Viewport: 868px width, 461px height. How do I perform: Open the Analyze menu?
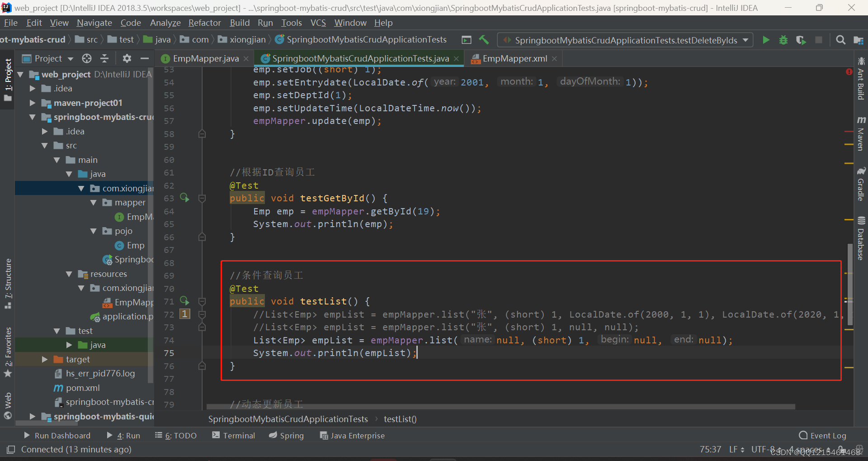pos(165,23)
